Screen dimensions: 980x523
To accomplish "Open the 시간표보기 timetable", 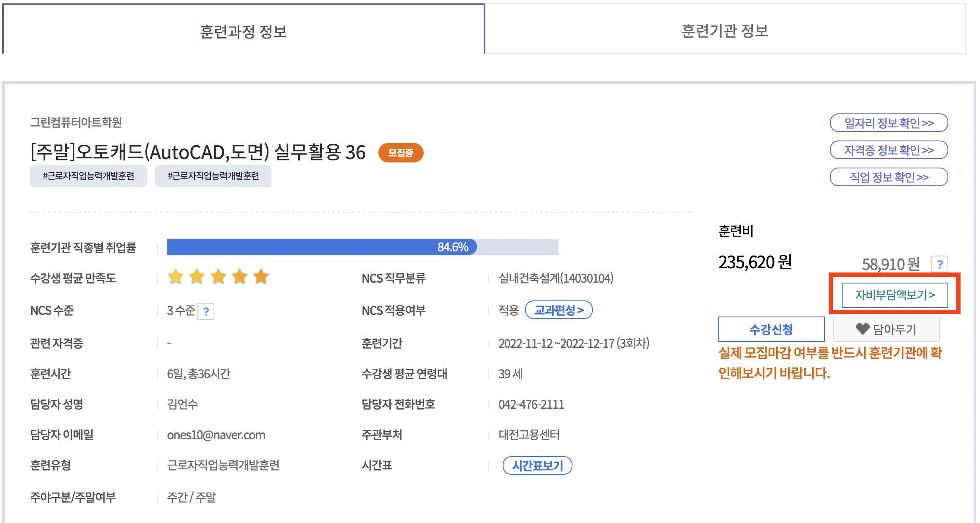I will click(x=537, y=465).
